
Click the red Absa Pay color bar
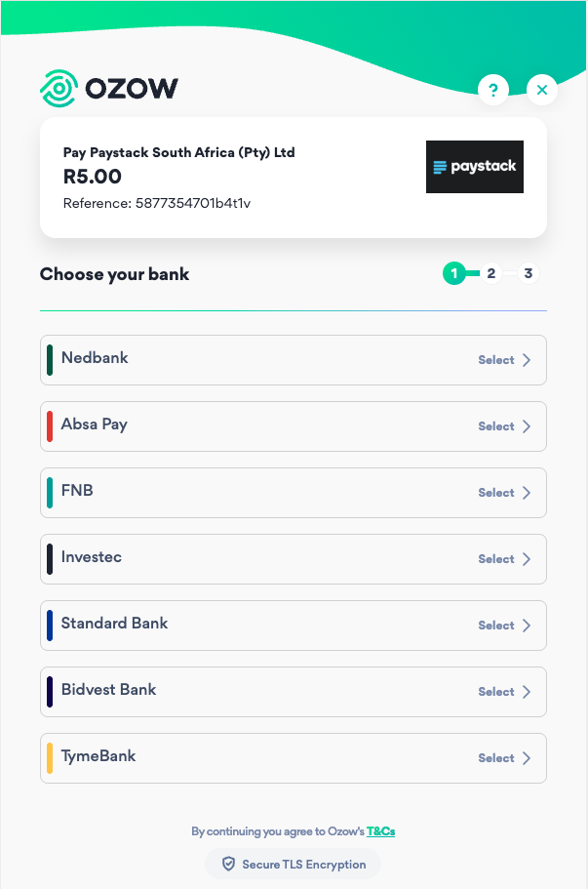[50, 426]
